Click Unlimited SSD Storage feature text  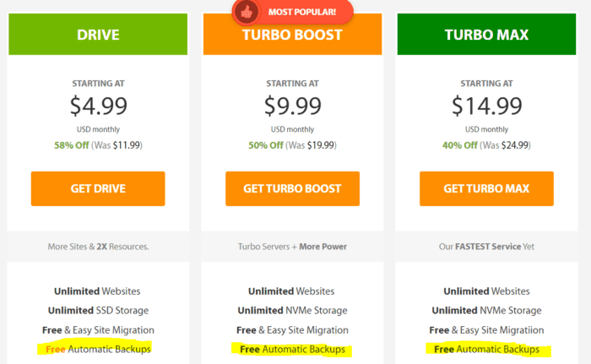[98, 311]
